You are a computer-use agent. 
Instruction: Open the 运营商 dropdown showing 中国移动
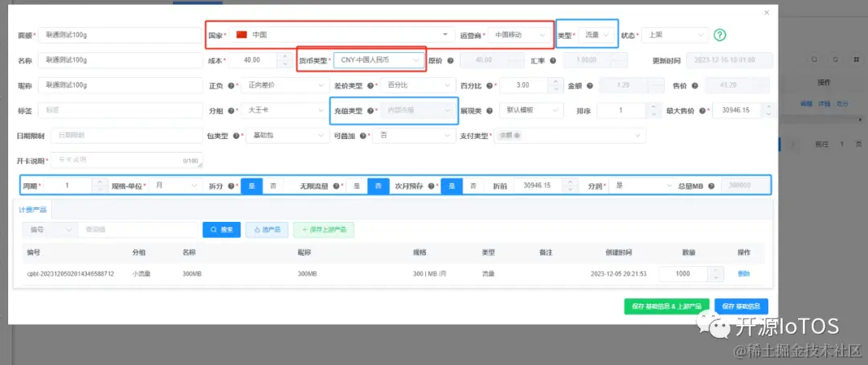(x=518, y=35)
